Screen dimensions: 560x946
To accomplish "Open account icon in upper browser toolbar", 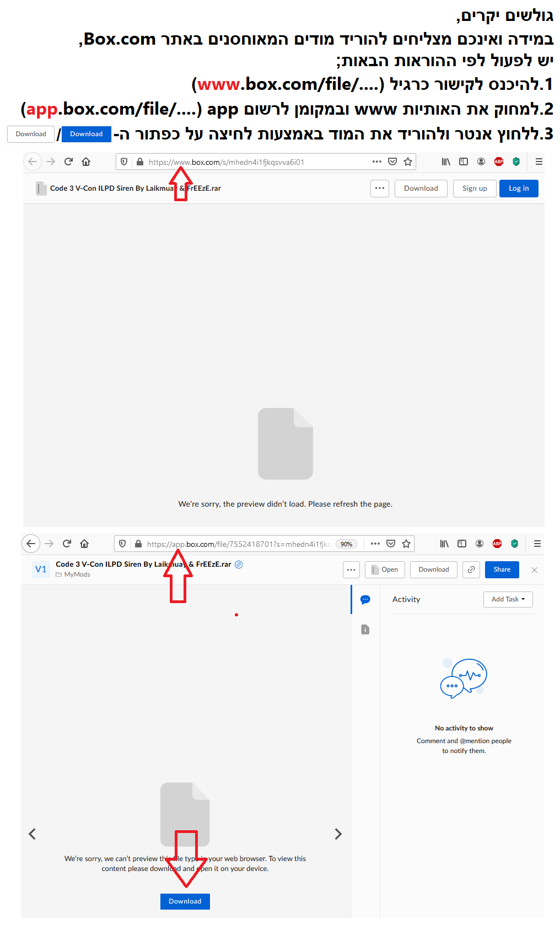I will pos(481,162).
